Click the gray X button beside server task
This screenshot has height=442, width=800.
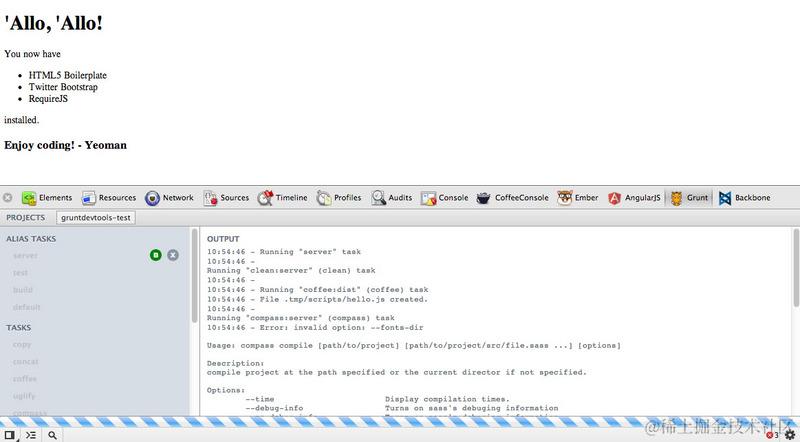click(x=173, y=255)
